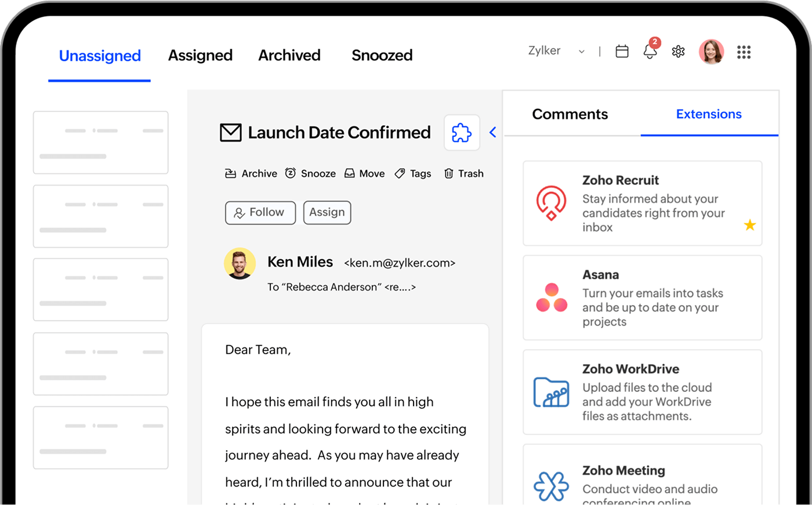This screenshot has height=505, width=812.
Task: Open the Zoho WorkDrive extension title
Action: click(x=631, y=369)
